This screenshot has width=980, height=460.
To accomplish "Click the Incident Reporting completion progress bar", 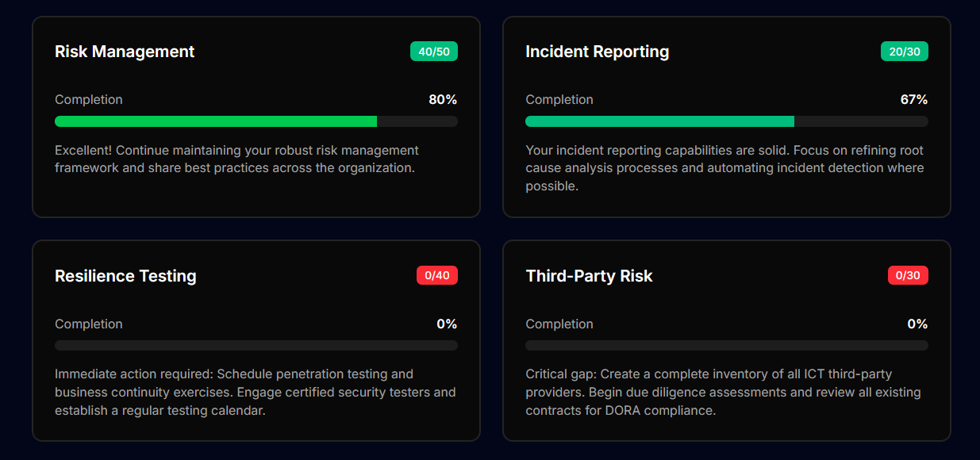I will pyautogui.click(x=726, y=121).
